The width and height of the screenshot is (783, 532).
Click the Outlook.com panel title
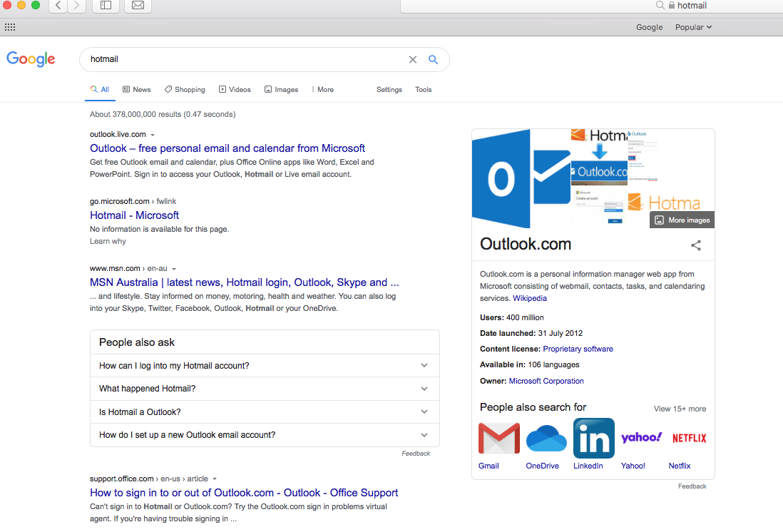tap(526, 244)
